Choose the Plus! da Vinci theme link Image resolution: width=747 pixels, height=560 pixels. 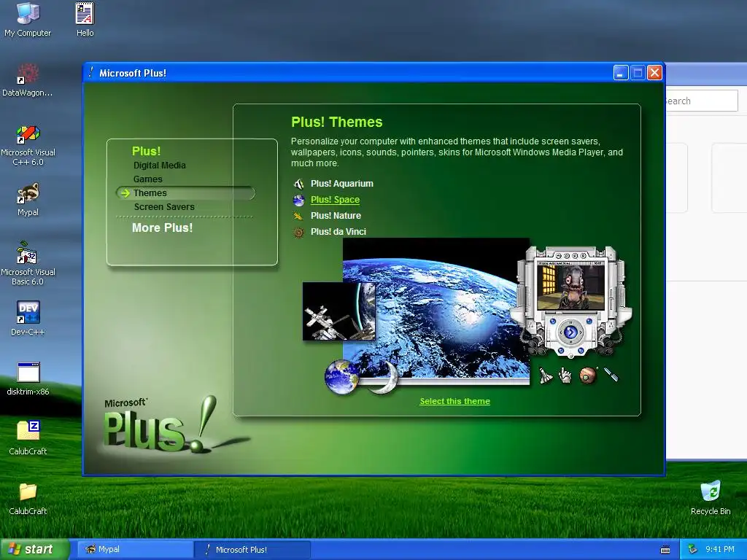(x=338, y=232)
